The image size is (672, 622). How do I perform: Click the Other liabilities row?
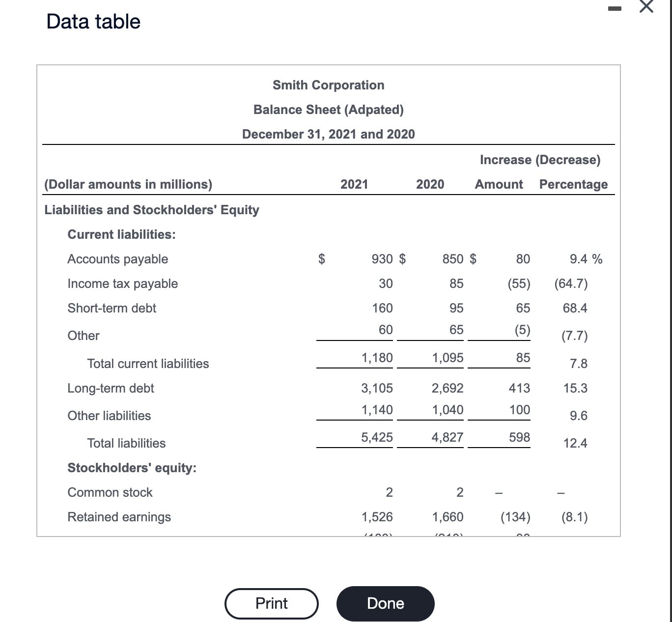click(109, 416)
